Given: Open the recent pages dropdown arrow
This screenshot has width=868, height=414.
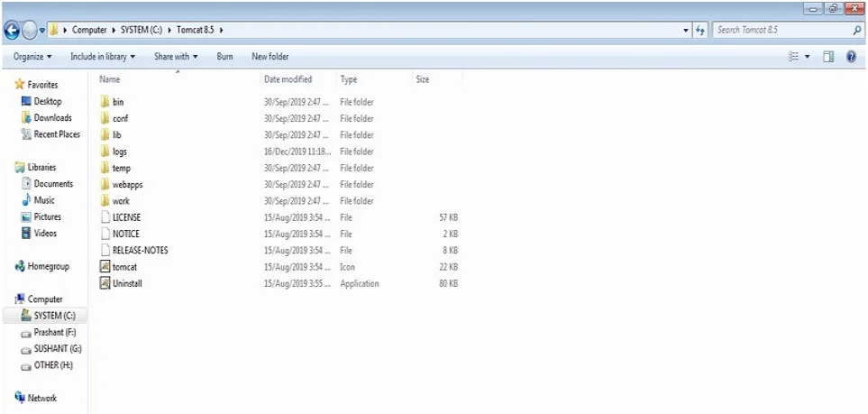Looking at the screenshot, I should 42,31.
